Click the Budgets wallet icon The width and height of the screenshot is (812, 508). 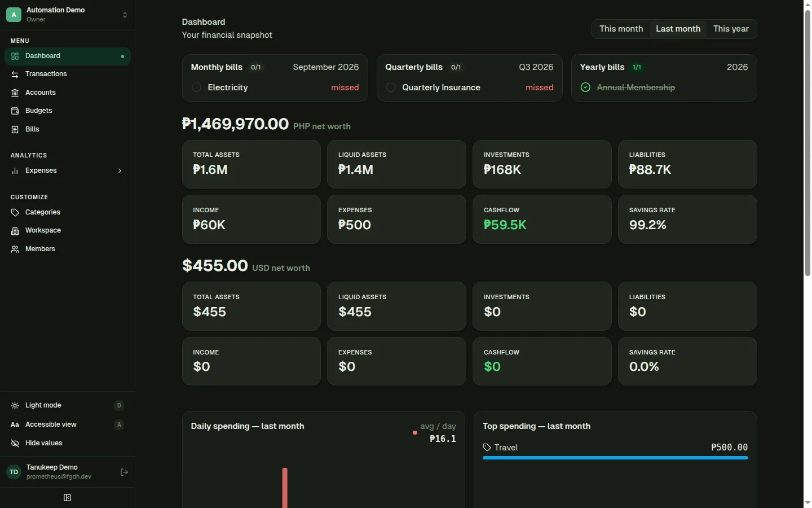tap(15, 111)
